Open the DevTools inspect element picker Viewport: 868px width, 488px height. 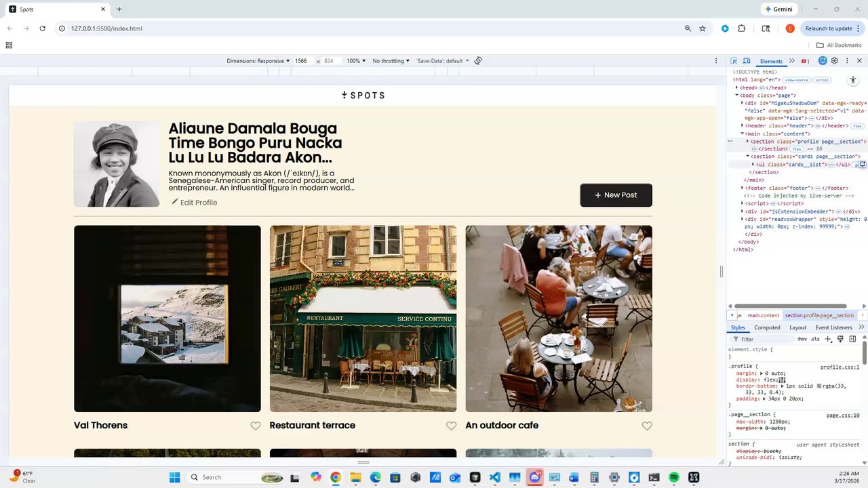click(x=734, y=61)
